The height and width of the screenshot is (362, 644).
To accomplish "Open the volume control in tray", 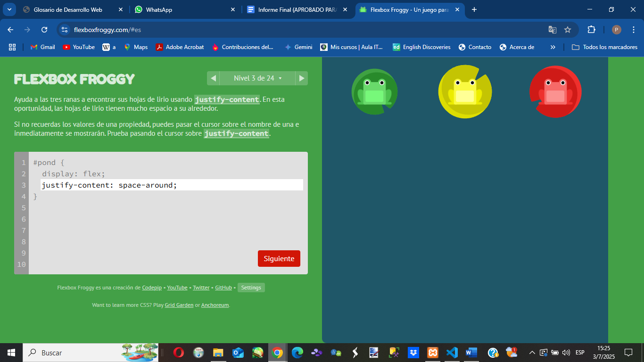I will pos(566,353).
